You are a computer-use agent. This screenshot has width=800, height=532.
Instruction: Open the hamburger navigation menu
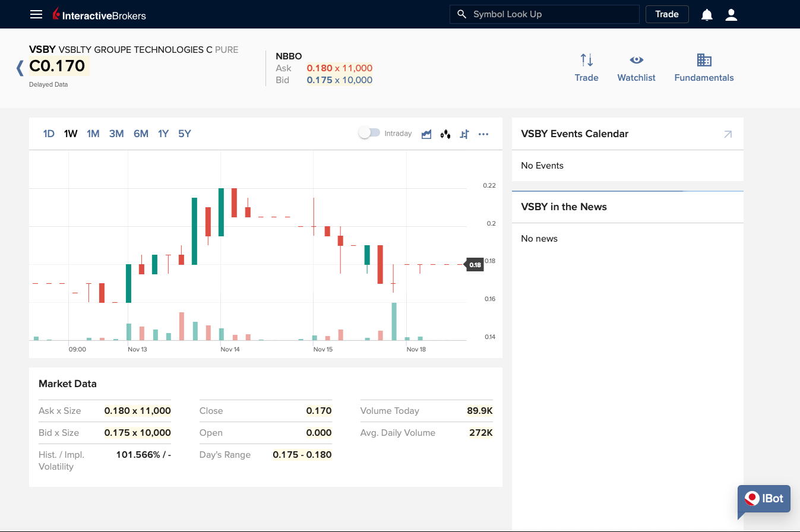36,14
